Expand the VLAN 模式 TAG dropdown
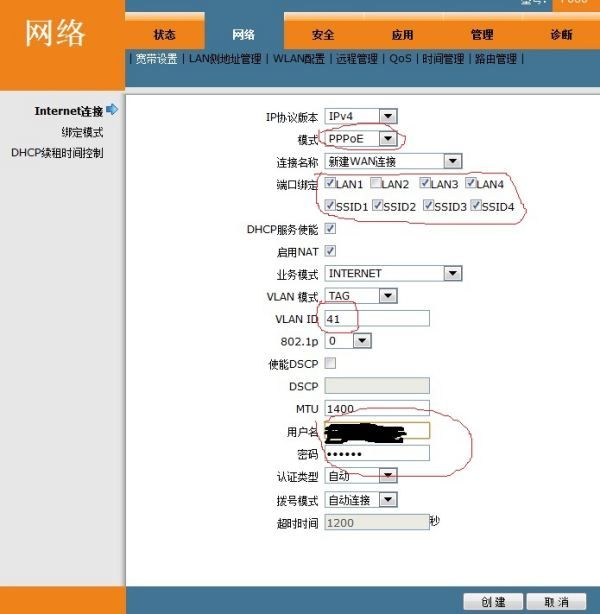 click(361, 296)
